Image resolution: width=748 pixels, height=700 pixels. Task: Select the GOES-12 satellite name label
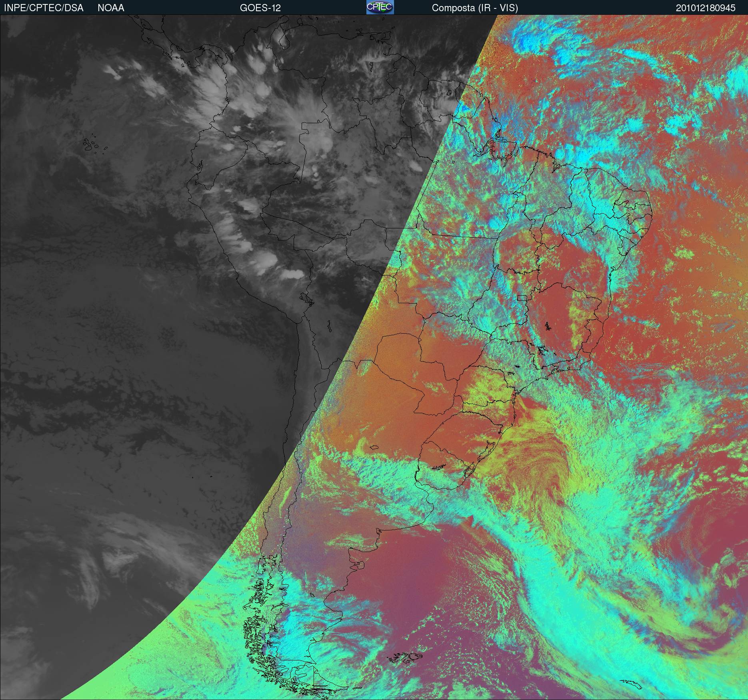260,8
